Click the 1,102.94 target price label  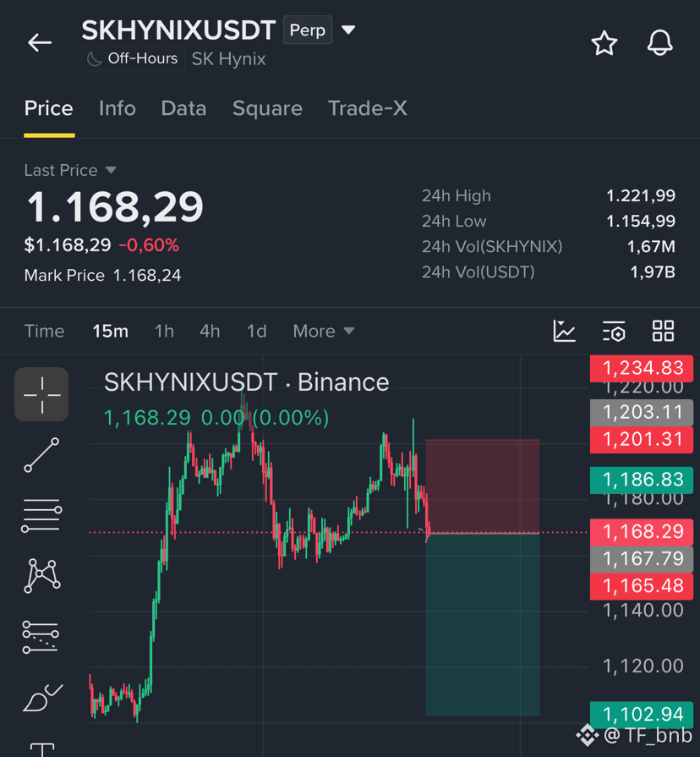642,714
